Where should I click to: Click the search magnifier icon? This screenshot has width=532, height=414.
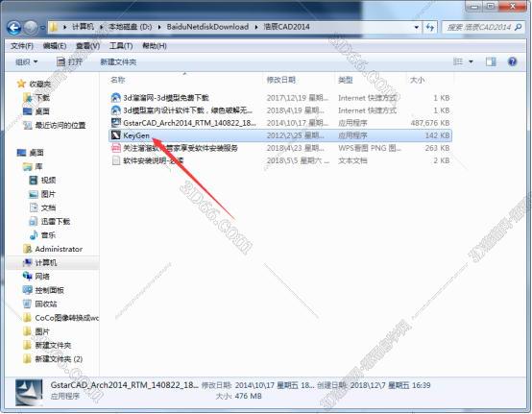point(519,27)
